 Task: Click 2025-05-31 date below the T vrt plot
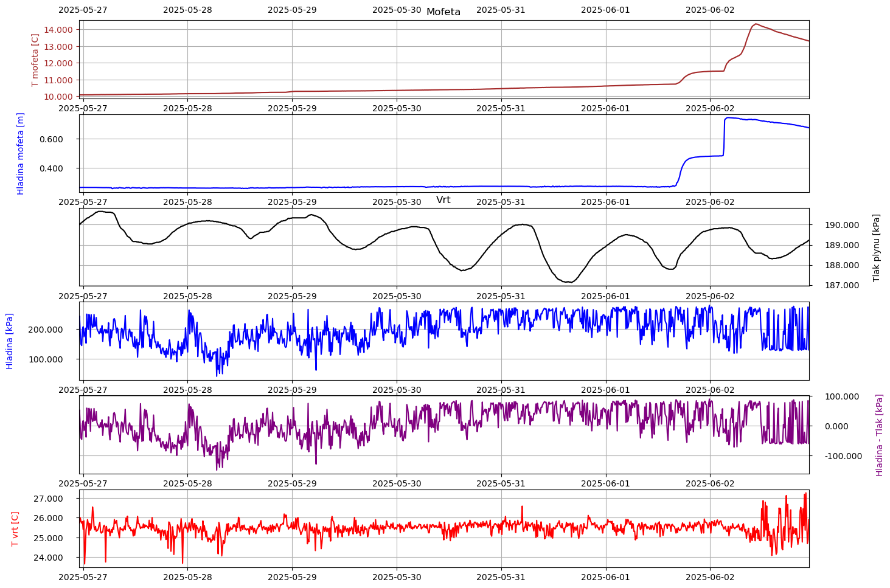pyautogui.click(x=501, y=578)
